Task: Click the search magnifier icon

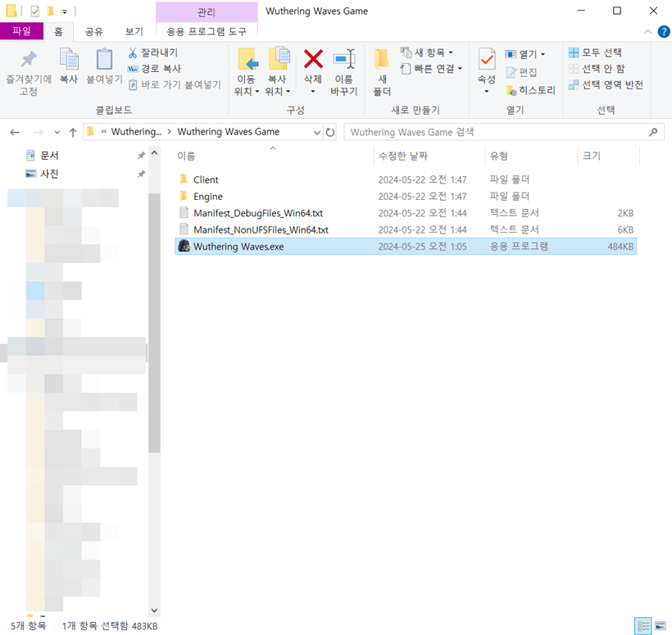Action: [x=653, y=132]
